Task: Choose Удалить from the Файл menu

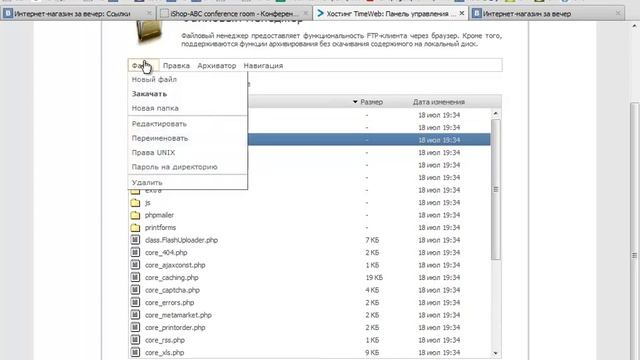Action: [147, 182]
